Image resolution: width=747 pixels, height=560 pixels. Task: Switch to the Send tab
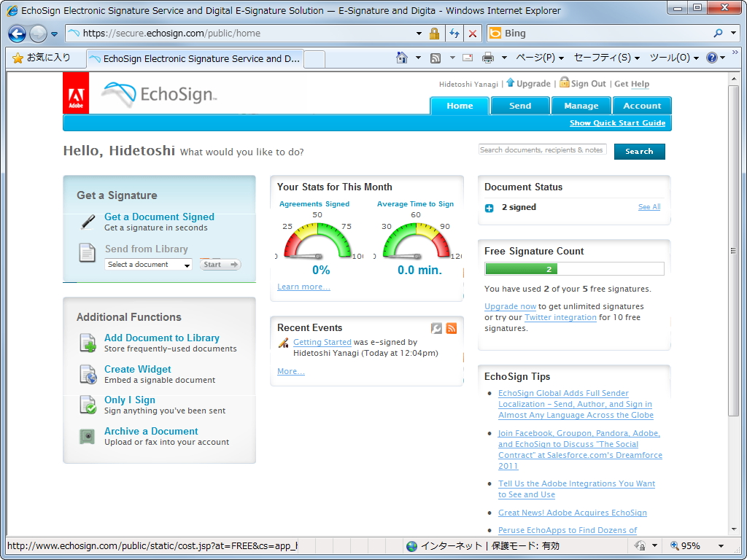pos(520,106)
